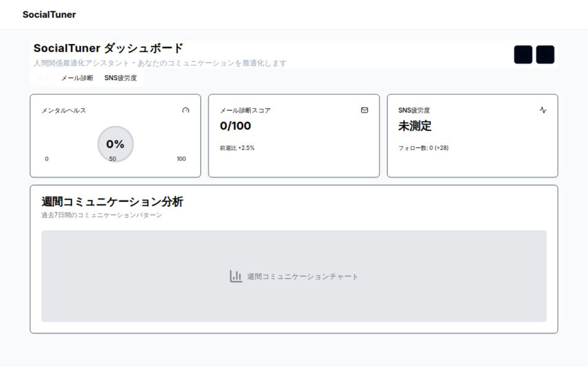The height and width of the screenshot is (367, 588).
Task: Click the bar chart icon beside 週間コミュニケーションチャート
Action: coord(236,276)
